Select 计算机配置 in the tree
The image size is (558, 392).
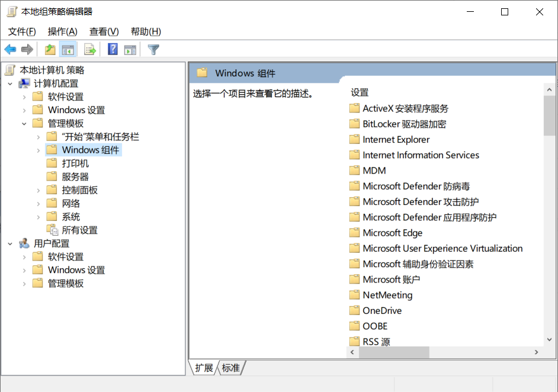[56, 83]
